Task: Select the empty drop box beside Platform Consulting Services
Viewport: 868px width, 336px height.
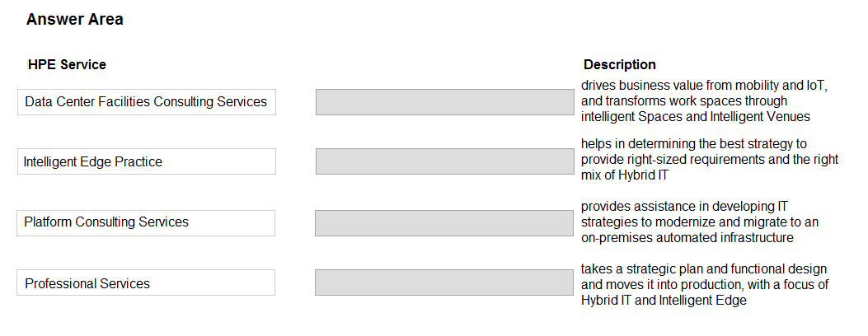Action: tap(444, 222)
